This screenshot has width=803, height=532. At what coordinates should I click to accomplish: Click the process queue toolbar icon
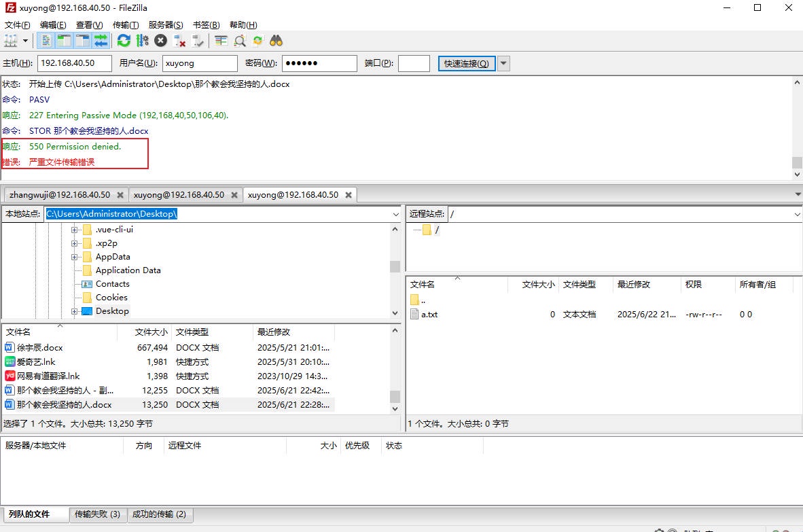[142, 41]
